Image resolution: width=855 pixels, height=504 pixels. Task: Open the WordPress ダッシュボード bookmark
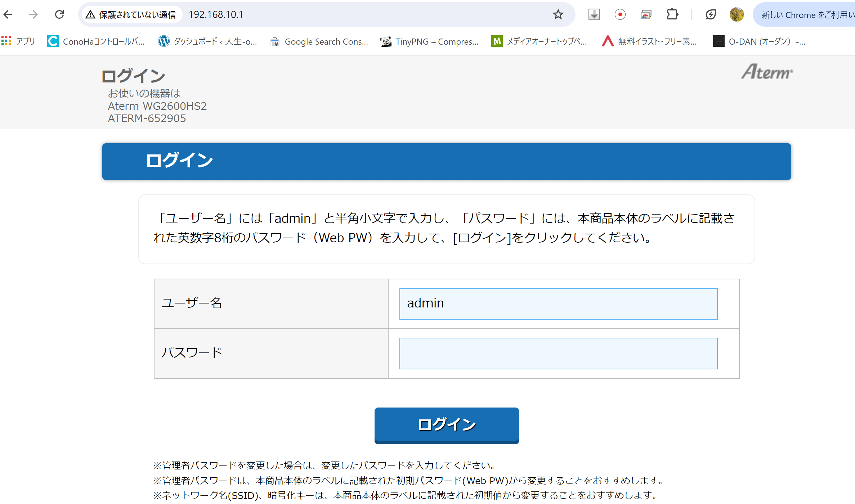click(207, 41)
